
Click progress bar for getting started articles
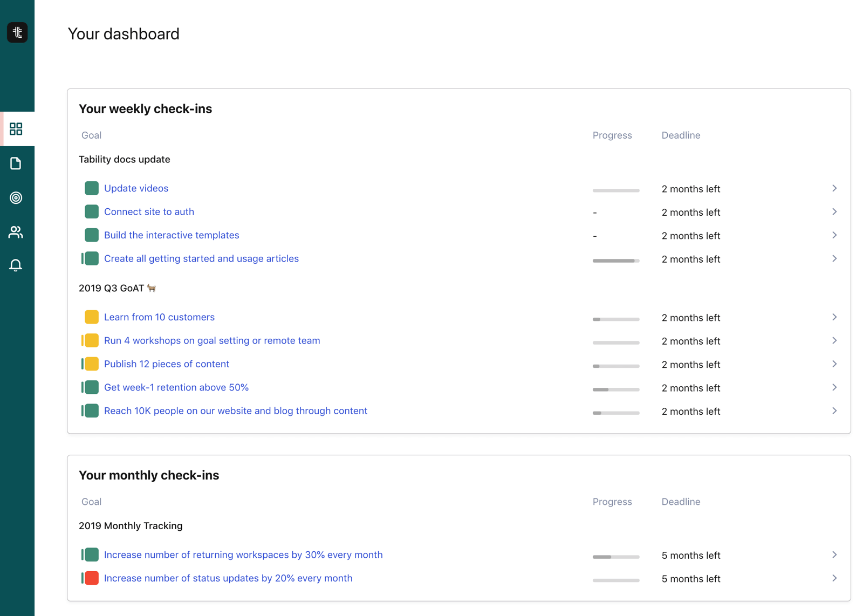pyautogui.click(x=615, y=261)
